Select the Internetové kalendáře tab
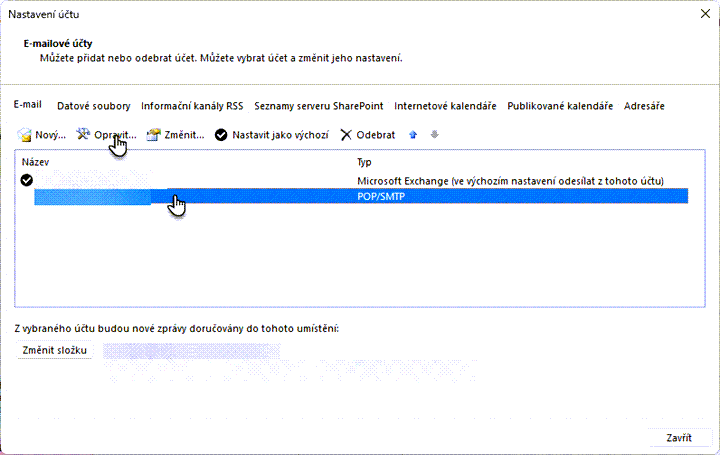 pyautogui.click(x=445, y=106)
